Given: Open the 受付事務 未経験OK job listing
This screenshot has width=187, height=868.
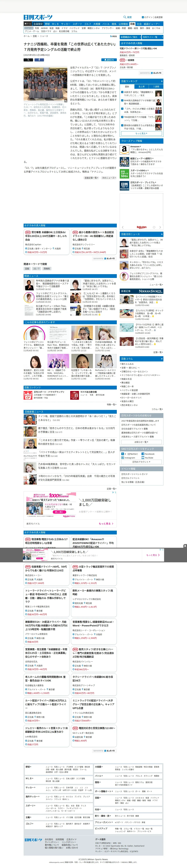Looking at the screenshot, I should [47, 242].
